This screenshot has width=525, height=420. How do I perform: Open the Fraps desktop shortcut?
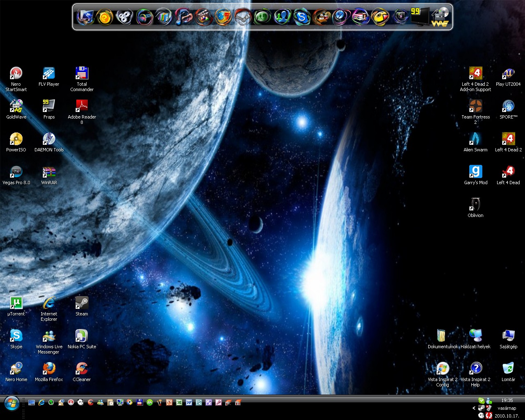[49, 106]
